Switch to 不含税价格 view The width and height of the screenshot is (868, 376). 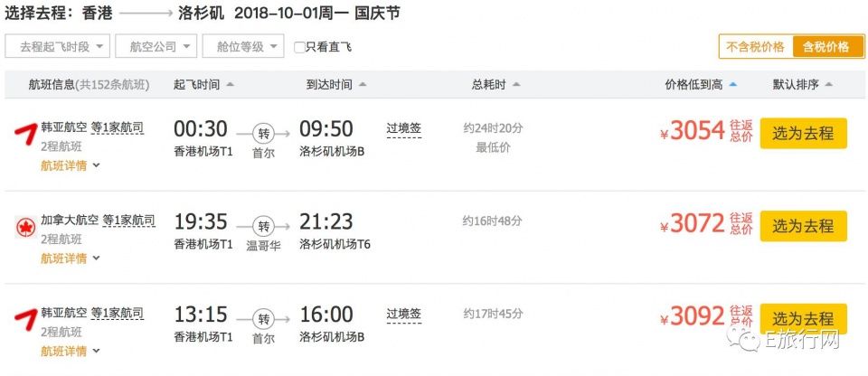coord(756,46)
